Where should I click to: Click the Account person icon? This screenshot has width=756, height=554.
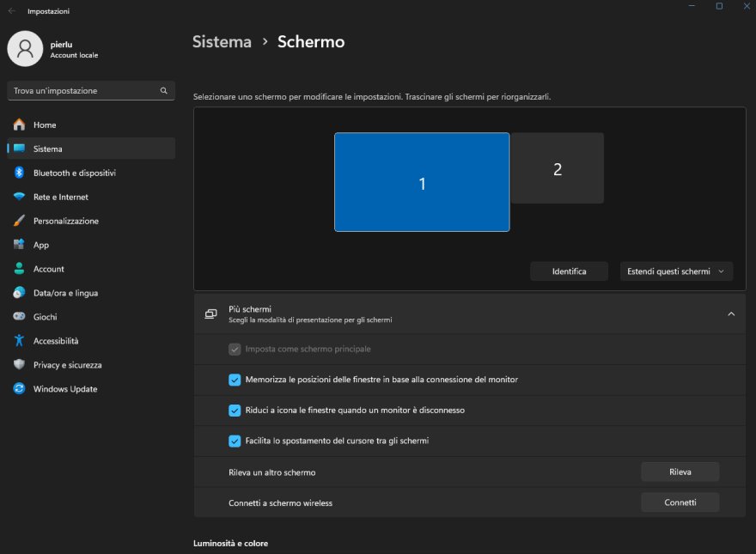(x=19, y=269)
